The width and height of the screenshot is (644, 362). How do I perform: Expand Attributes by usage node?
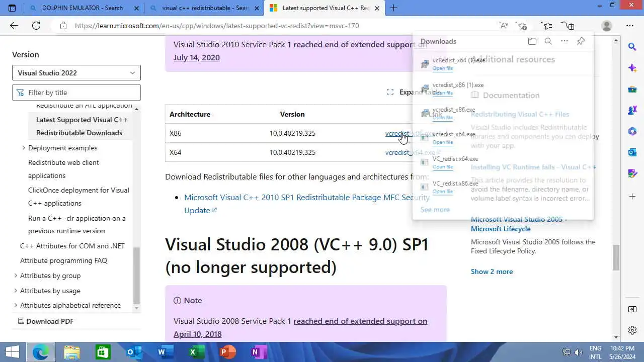[16, 291]
